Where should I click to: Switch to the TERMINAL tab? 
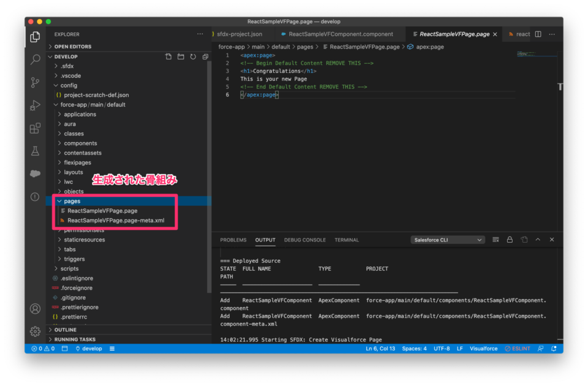pos(346,240)
